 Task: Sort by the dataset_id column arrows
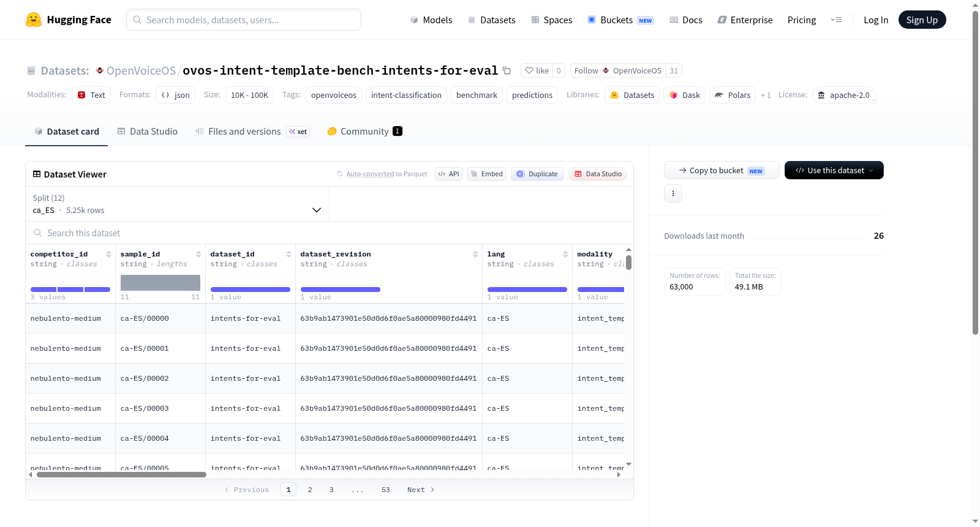pyautogui.click(x=288, y=254)
